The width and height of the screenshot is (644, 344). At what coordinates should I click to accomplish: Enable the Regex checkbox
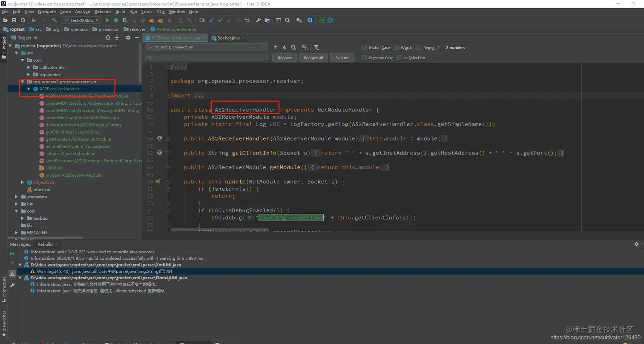click(x=419, y=47)
